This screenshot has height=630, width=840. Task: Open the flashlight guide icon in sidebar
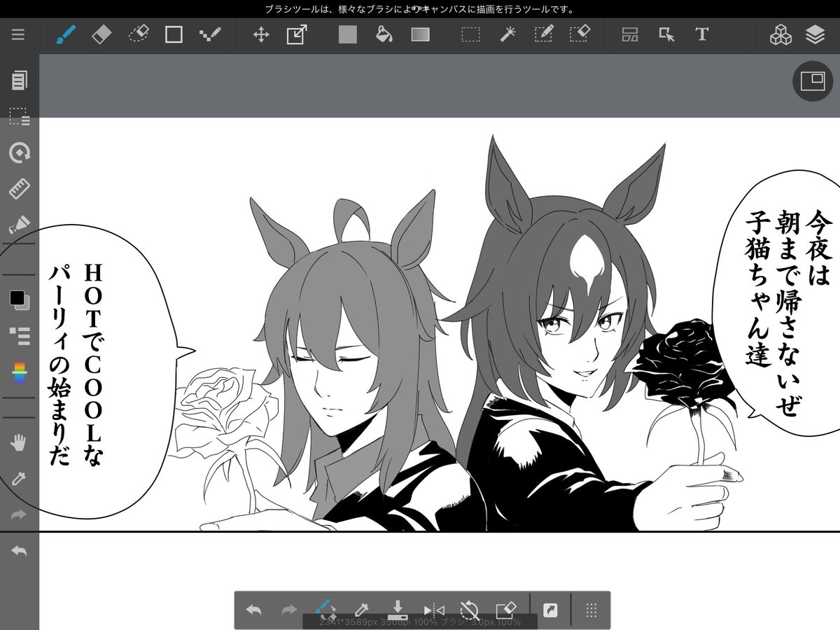click(x=20, y=225)
